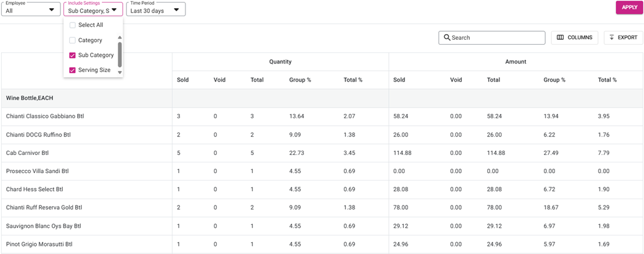Viewport: 644px width, 254px height.
Task: Click the scroll up arrow in the dropdown list
Action: click(x=120, y=37)
